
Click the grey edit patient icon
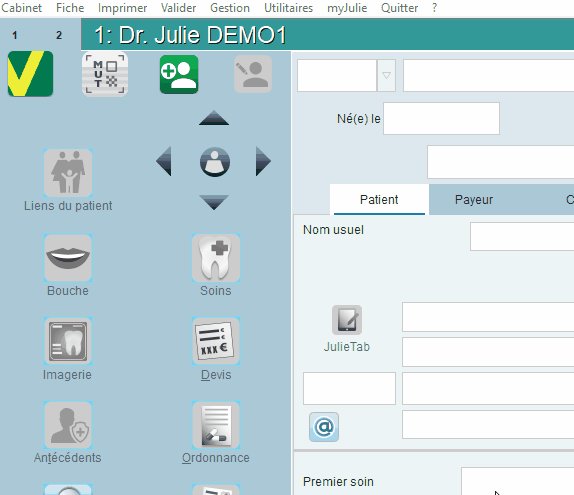(253, 74)
